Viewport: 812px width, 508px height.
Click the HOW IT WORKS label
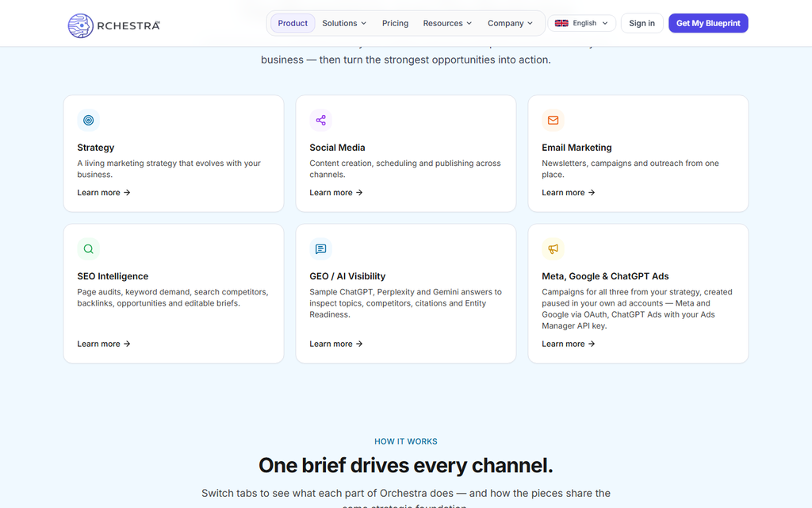pyautogui.click(x=406, y=441)
